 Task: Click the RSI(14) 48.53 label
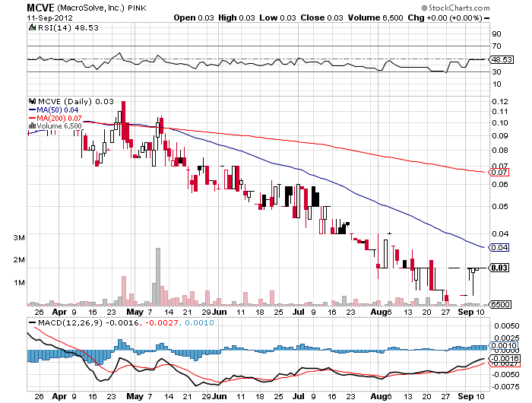(x=68, y=27)
